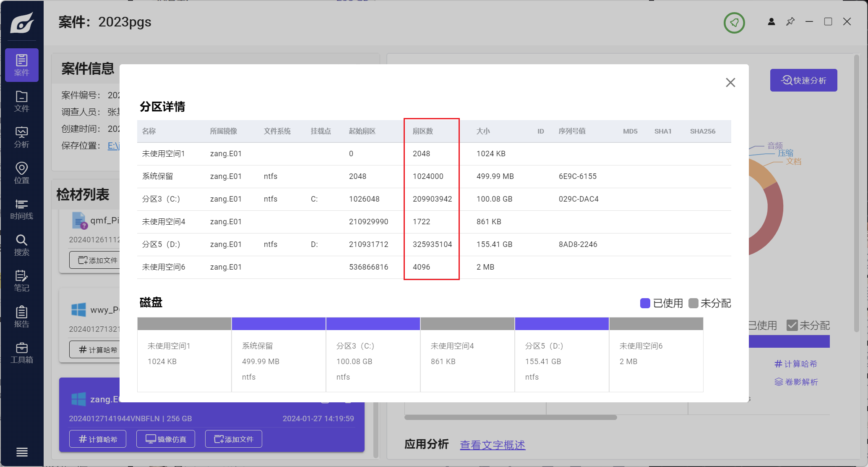Image resolution: width=868 pixels, height=467 pixels.
Task: Open the 保存位置 path link
Action: pos(114,146)
